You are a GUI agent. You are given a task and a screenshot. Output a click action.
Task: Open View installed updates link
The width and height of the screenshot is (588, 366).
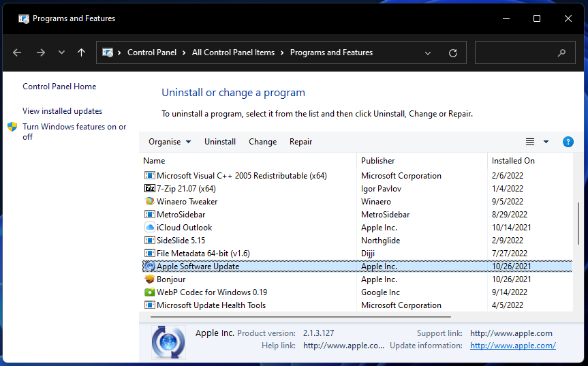click(62, 111)
